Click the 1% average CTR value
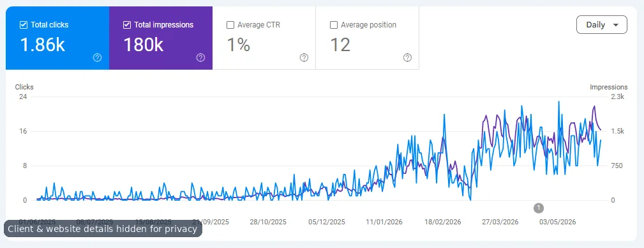Screen dimensions: 644x248 pos(239,44)
